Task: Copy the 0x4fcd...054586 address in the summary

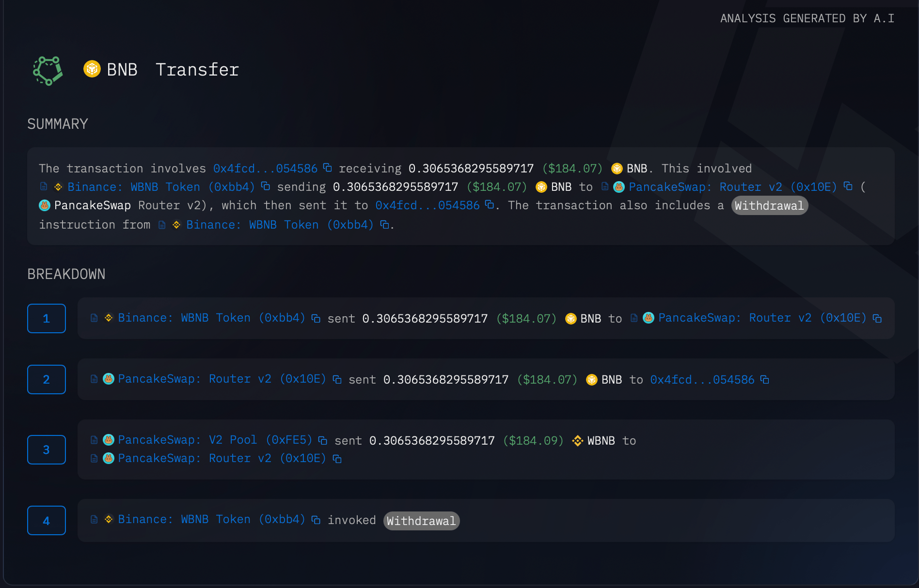Action: point(327,168)
